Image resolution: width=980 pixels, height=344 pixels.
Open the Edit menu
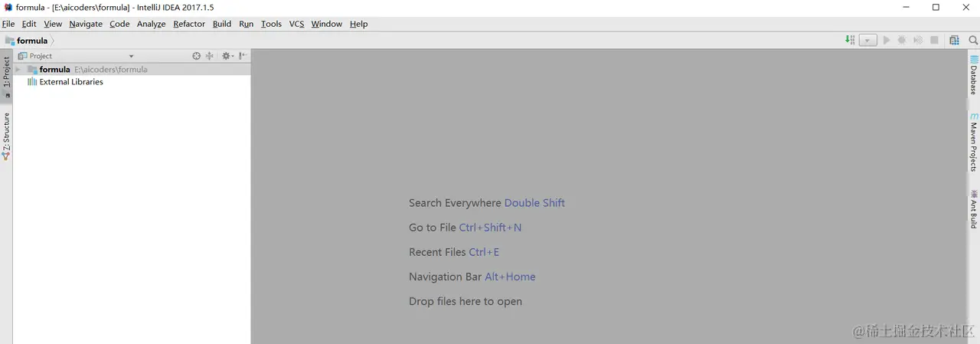click(x=29, y=24)
